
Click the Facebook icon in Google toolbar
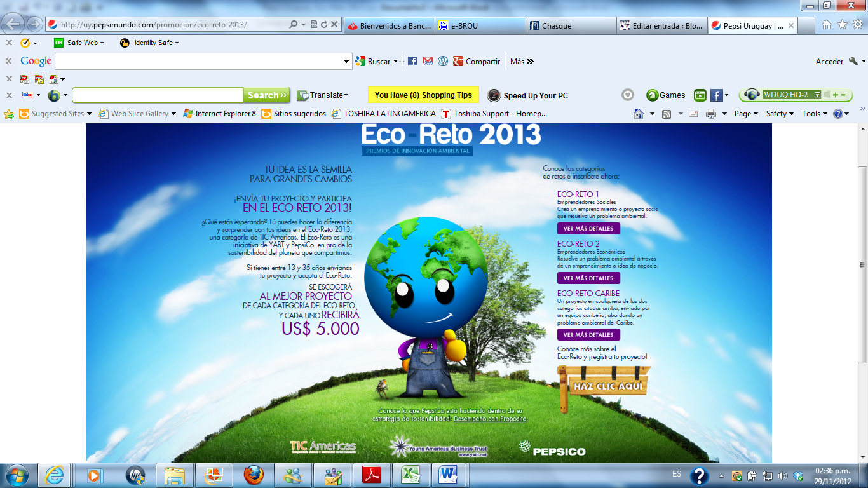pos(412,62)
